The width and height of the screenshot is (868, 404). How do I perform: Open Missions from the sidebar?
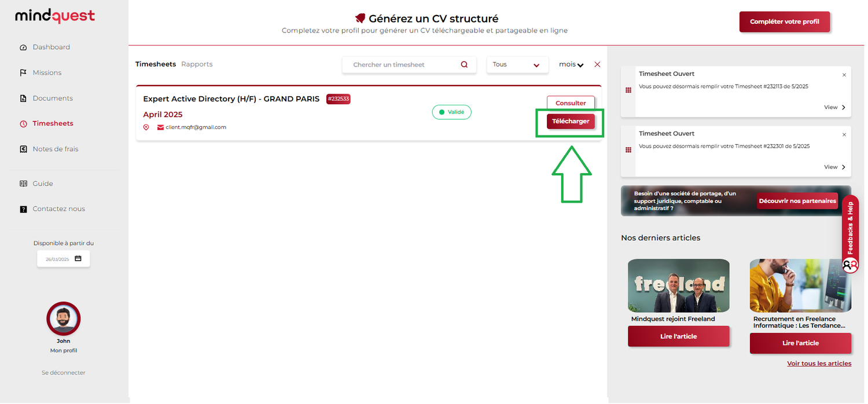point(47,73)
